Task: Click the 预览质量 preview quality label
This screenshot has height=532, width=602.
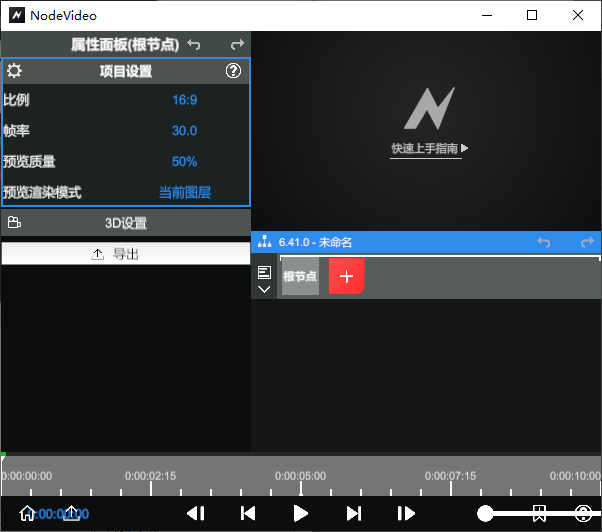Action: pyautogui.click(x=29, y=161)
